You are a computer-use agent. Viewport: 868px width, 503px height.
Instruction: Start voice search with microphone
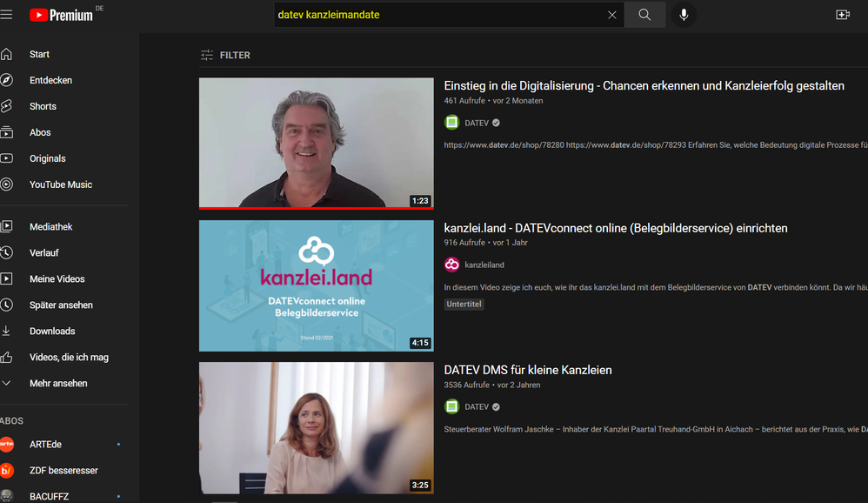pyautogui.click(x=684, y=15)
